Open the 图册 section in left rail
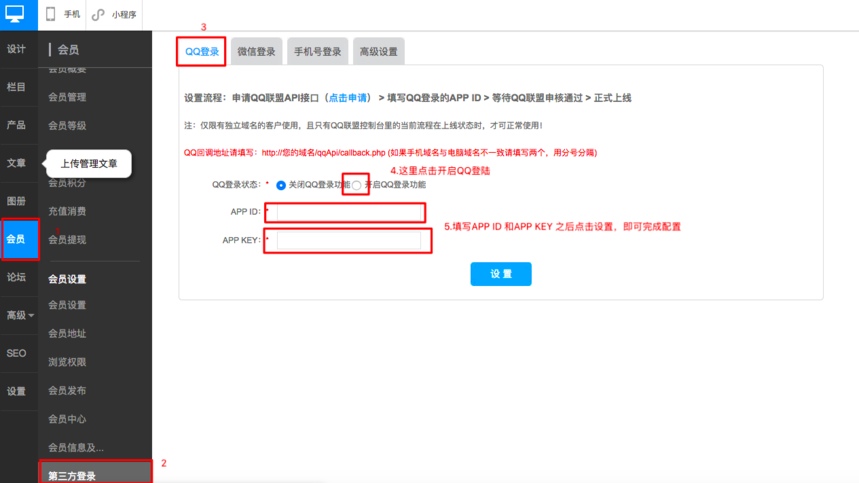This screenshot has height=483, width=859. [16, 201]
